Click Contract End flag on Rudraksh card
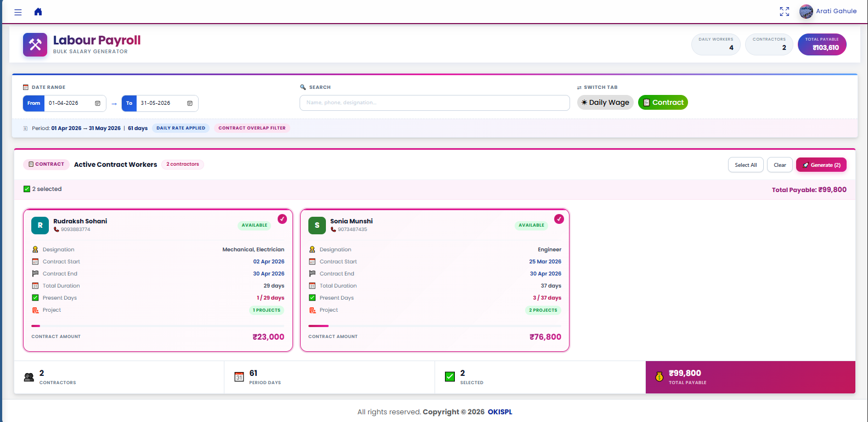 coord(35,274)
